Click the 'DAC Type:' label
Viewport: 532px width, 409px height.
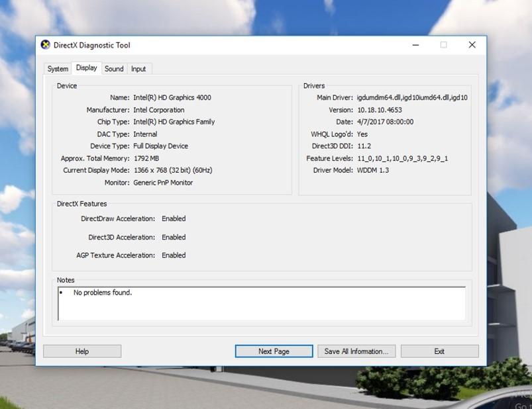pyautogui.click(x=113, y=134)
